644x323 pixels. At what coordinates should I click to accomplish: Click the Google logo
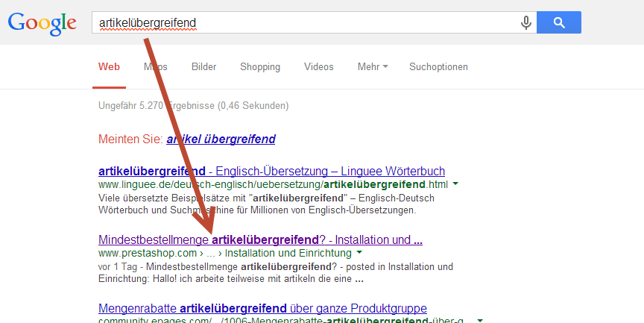[42, 24]
